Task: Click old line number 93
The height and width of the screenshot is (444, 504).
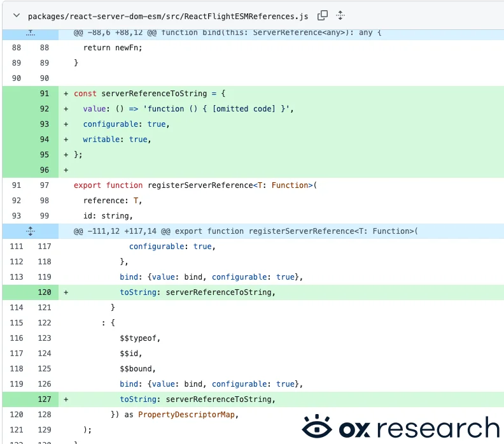Action: 17,216
